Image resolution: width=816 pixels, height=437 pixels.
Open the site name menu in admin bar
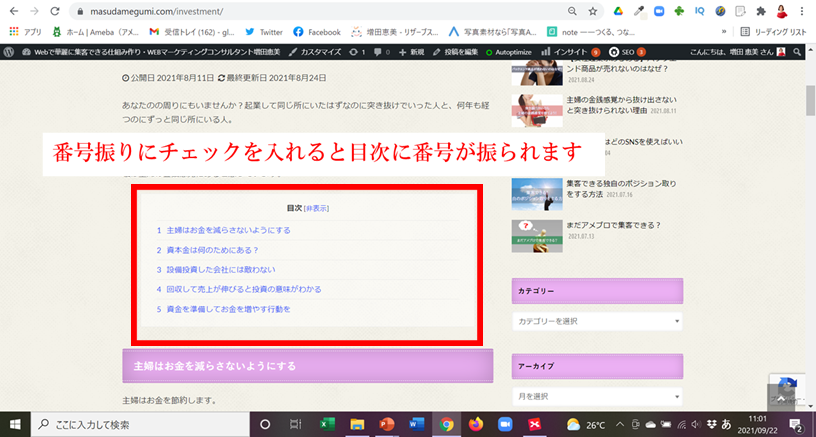tap(151, 52)
